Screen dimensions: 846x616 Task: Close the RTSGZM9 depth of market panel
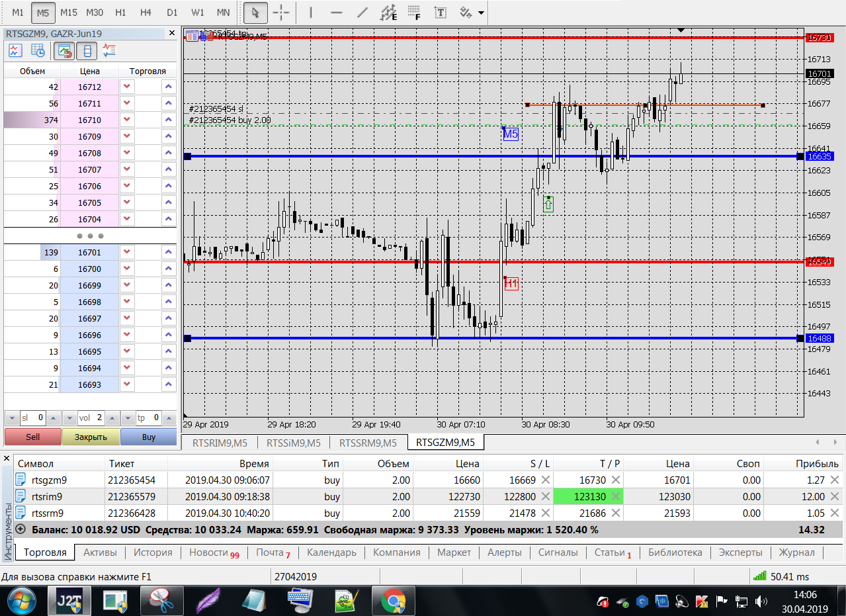click(172, 32)
